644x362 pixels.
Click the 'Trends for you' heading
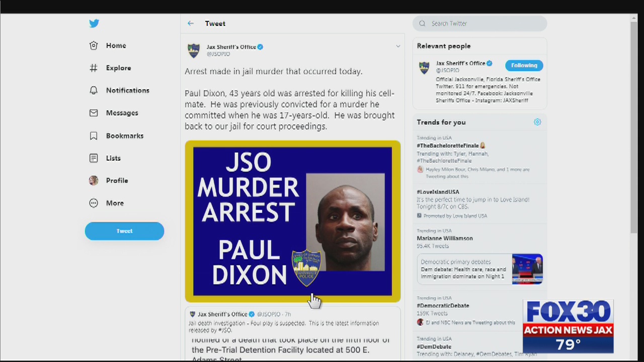(441, 122)
